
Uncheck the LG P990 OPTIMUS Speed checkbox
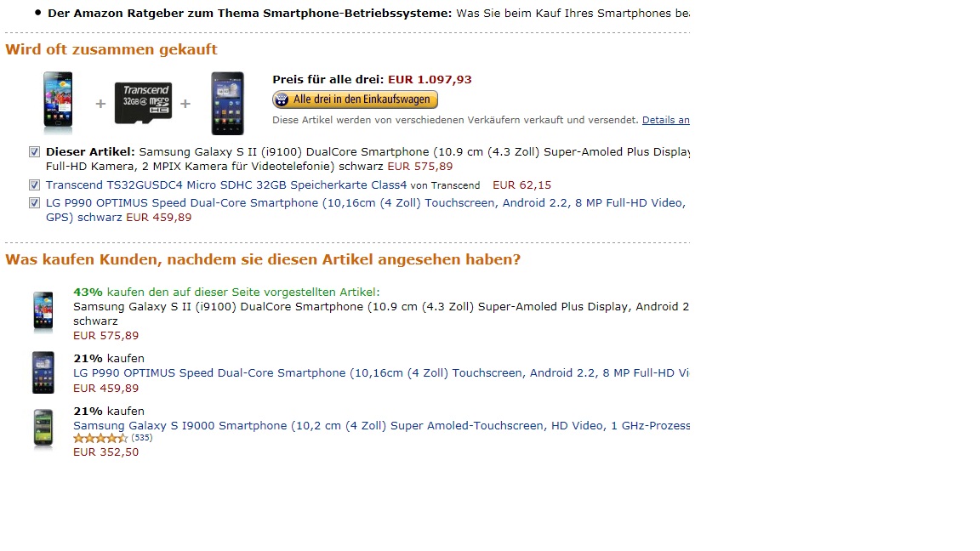coord(34,203)
